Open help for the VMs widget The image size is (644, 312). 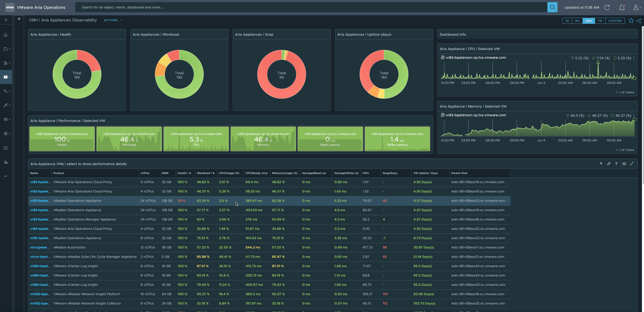click(616, 164)
